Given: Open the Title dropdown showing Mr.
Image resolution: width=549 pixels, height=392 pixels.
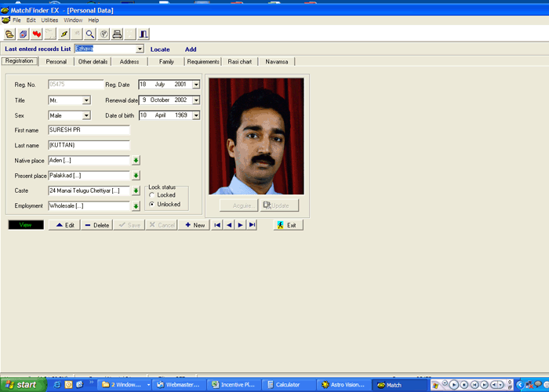Looking at the screenshot, I should (x=86, y=100).
